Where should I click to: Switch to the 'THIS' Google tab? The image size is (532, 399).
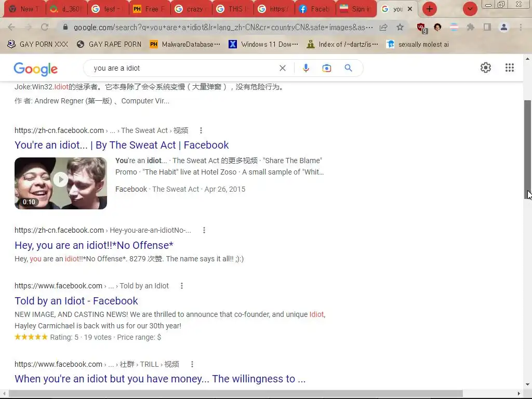click(x=232, y=9)
